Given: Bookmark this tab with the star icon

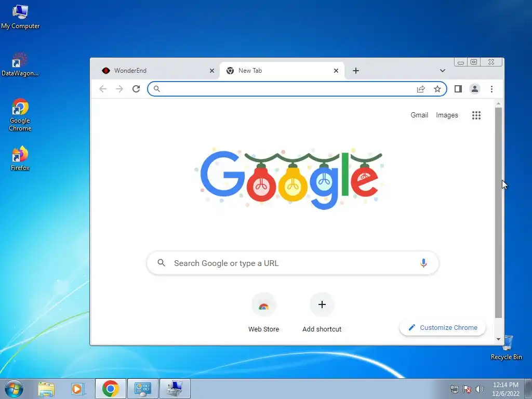Looking at the screenshot, I should click(x=437, y=89).
